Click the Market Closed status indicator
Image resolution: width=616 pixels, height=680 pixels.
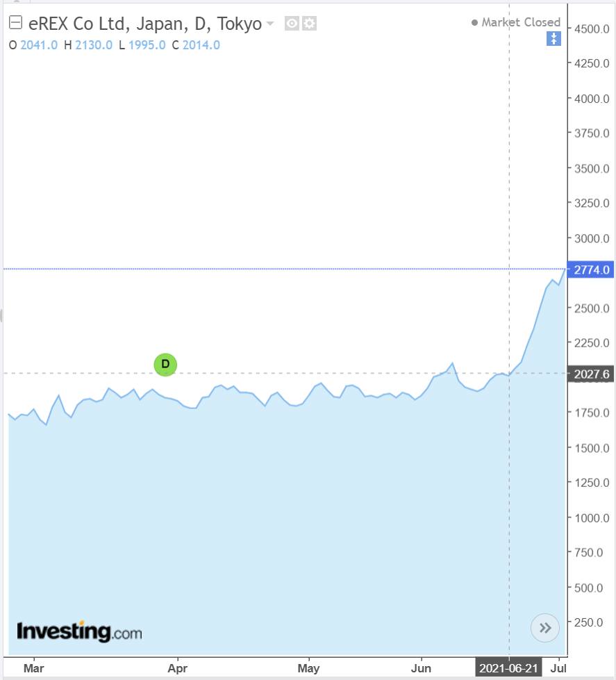click(x=516, y=22)
